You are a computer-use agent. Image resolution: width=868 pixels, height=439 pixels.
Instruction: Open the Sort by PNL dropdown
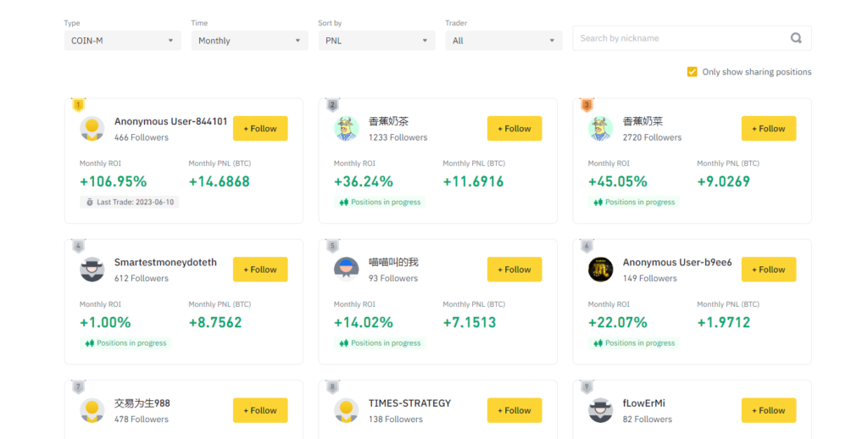tap(376, 41)
